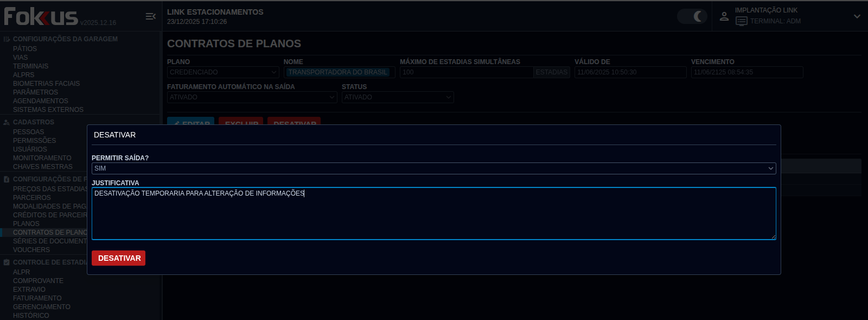Click the Configurações de Faturamento section icon
This screenshot has height=320, width=868.
click(x=7, y=179)
